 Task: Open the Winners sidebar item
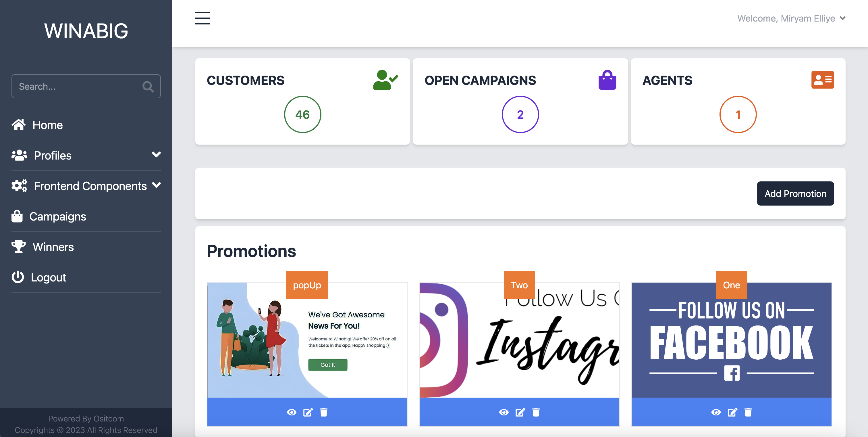[x=53, y=247]
